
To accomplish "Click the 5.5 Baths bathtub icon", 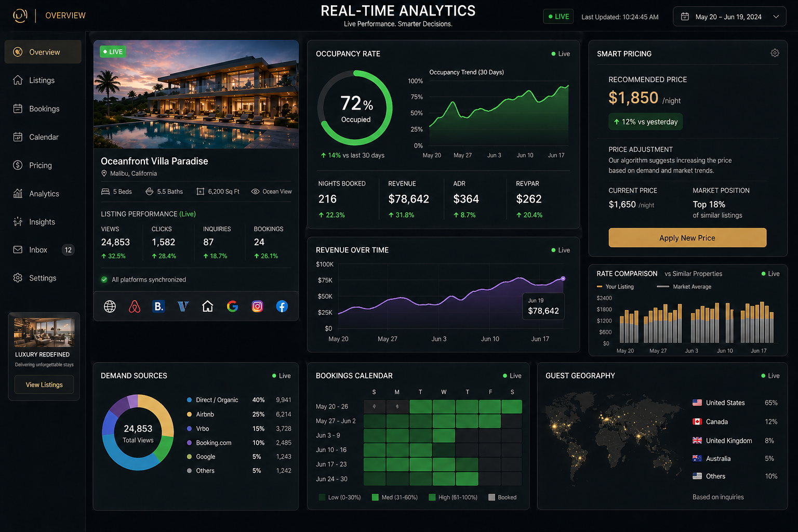I will pos(149,192).
